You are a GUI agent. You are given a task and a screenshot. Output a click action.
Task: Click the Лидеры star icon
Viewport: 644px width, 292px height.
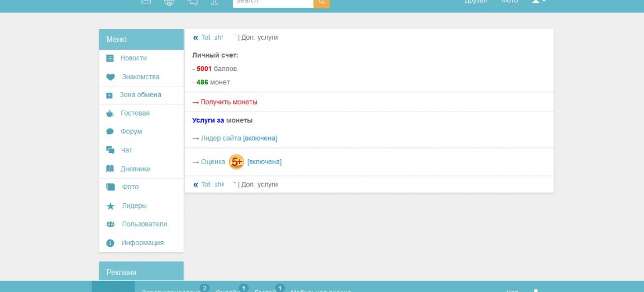(x=110, y=206)
